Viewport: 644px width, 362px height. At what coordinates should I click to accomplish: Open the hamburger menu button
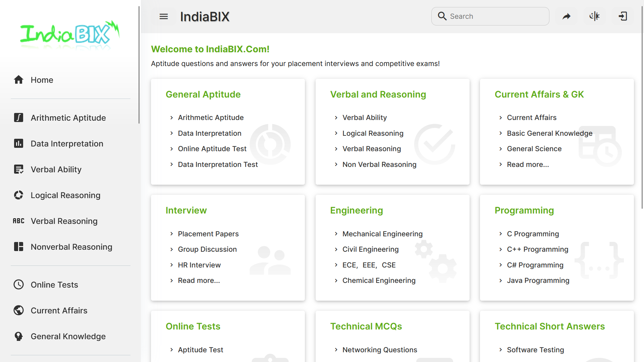click(x=163, y=16)
